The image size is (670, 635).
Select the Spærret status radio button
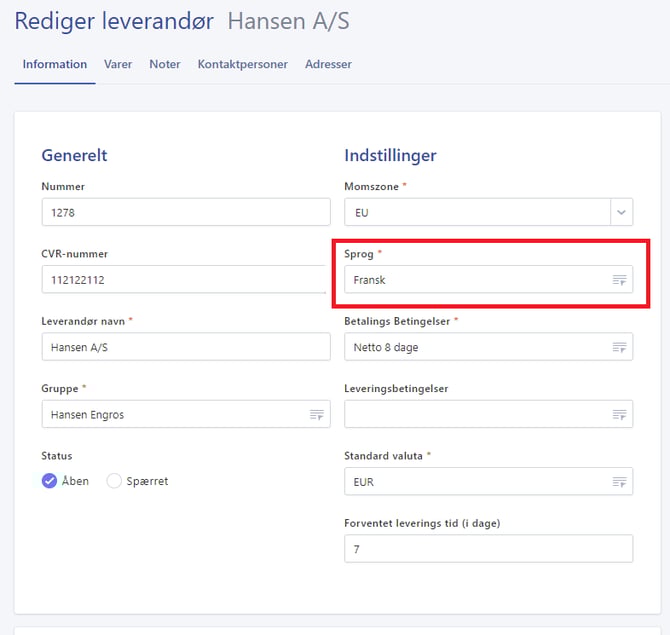click(114, 481)
